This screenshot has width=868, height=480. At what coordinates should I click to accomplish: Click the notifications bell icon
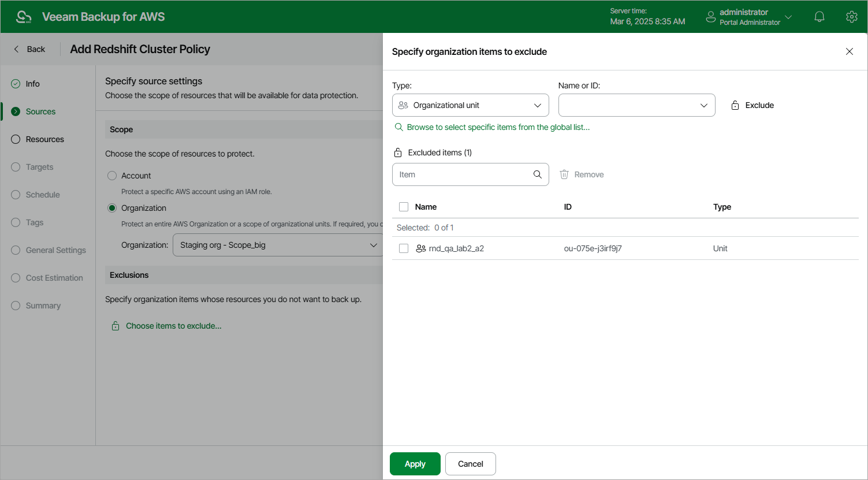pyautogui.click(x=819, y=17)
